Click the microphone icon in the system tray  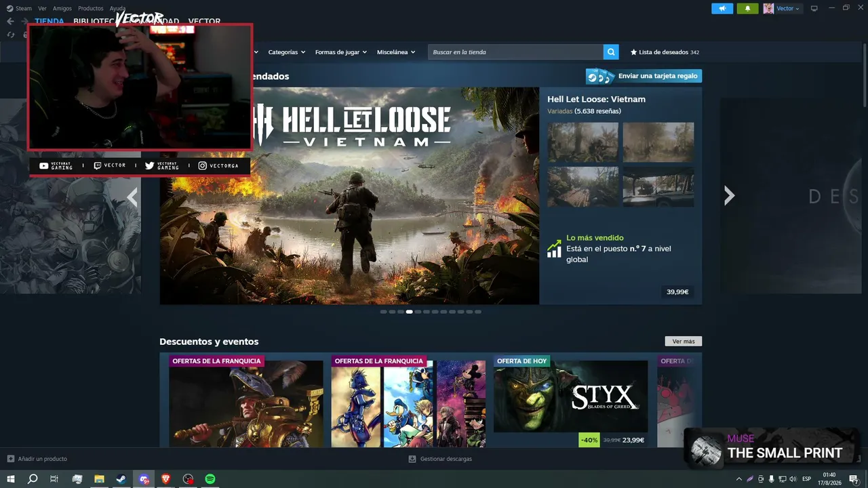pos(772,479)
